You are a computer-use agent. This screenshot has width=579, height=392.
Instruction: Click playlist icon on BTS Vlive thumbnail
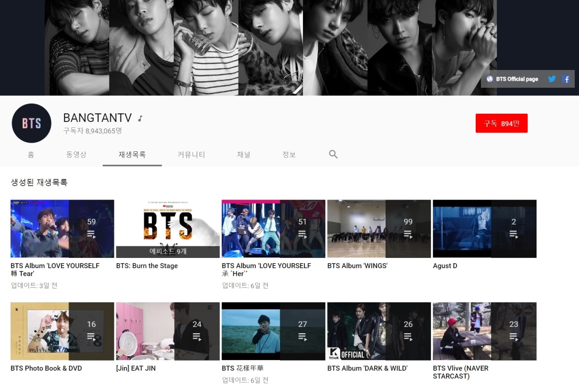514,337
